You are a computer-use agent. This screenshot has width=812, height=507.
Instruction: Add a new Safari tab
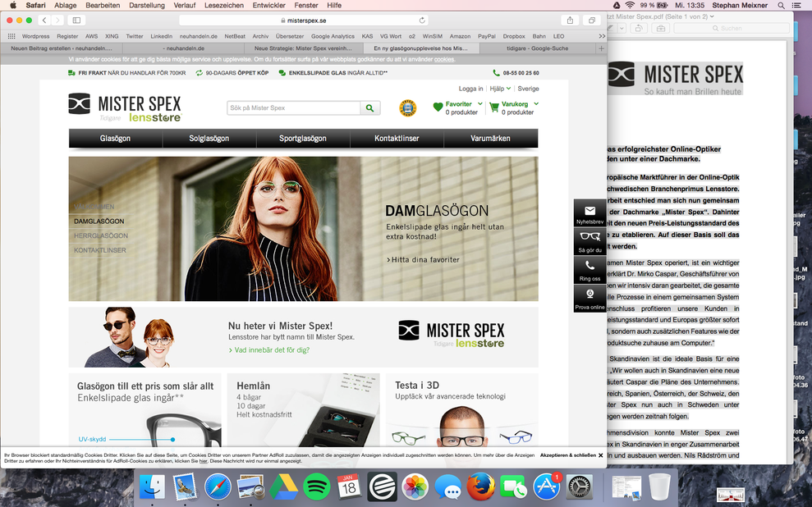(601, 48)
